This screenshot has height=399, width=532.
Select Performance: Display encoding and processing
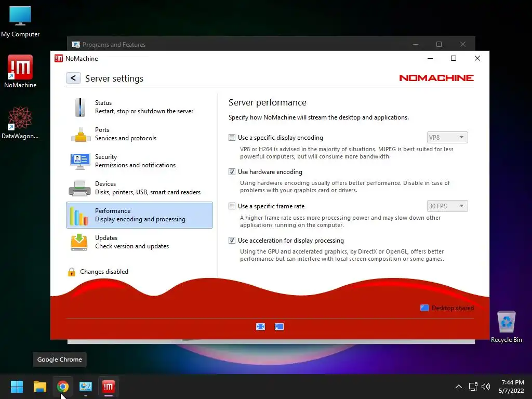[x=139, y=215]
